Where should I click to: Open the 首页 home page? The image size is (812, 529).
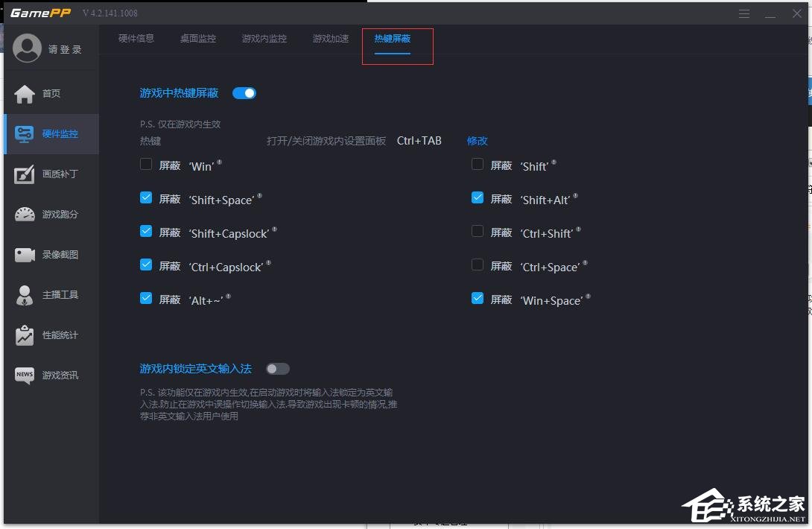click(50, 92)
